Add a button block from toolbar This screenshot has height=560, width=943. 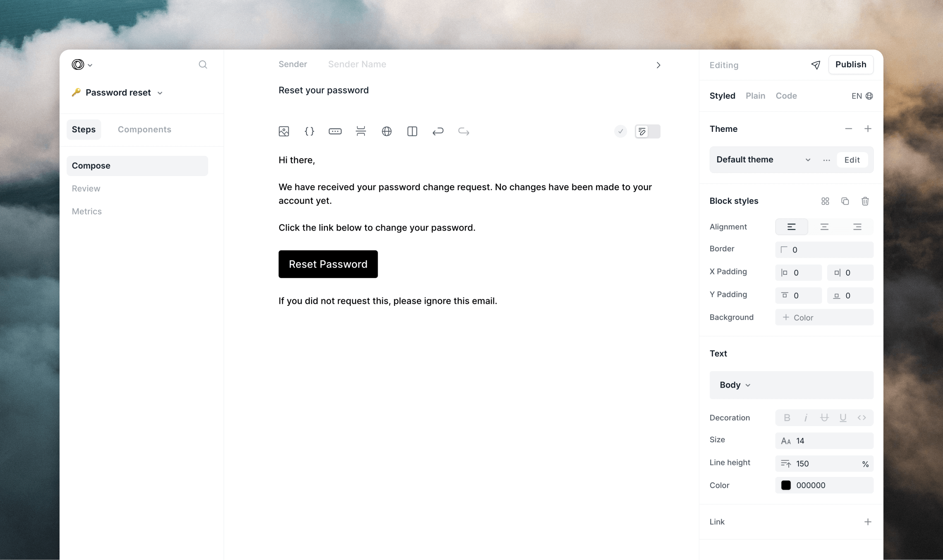pos(335,131)
